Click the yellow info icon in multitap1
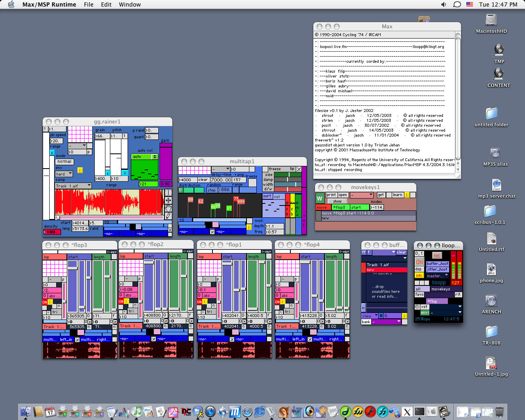 pyautogui.click(x=249, y=227)
